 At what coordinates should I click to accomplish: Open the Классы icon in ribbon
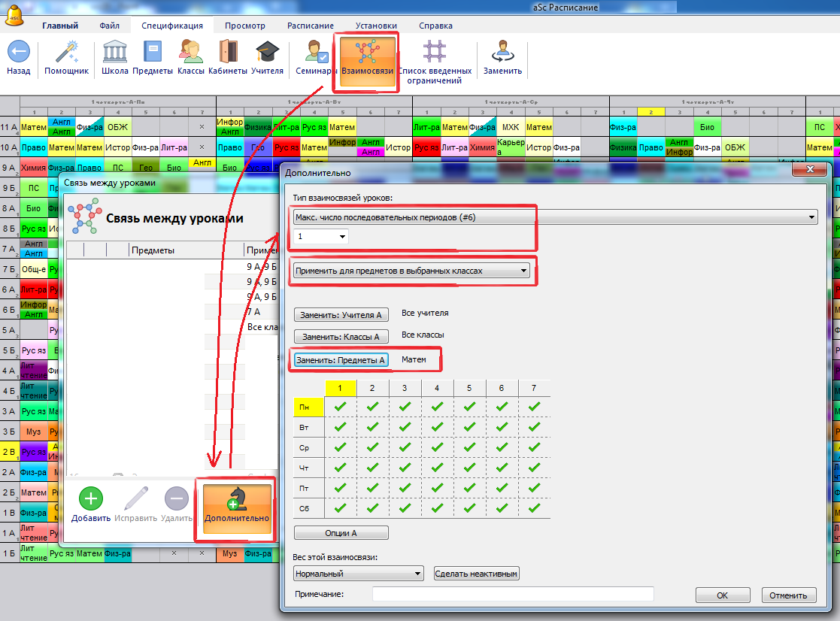click(190, 53)
